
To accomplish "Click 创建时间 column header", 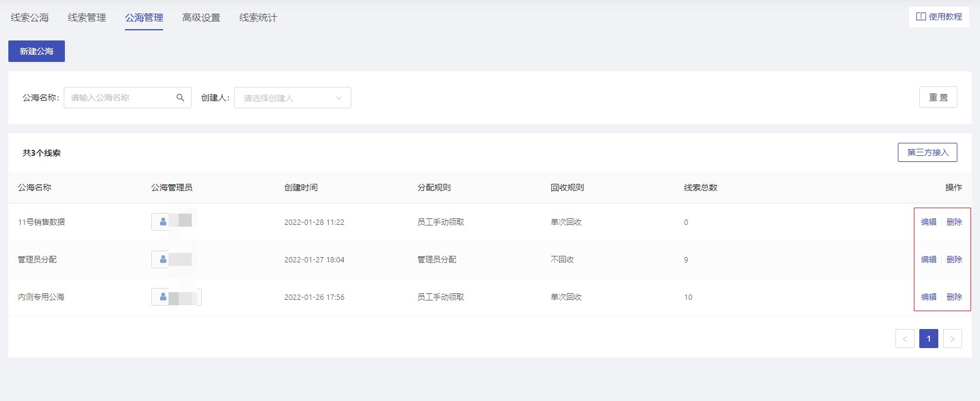I will 301,187.
